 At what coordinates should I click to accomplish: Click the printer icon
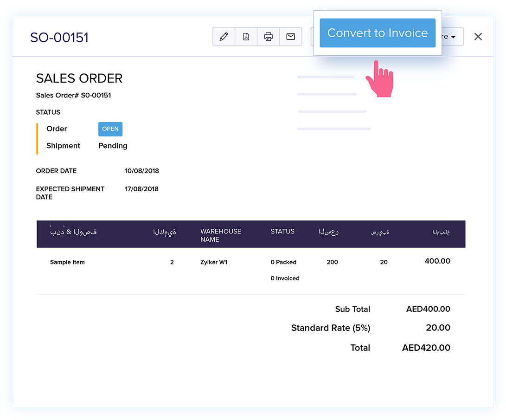pos(269,37)
